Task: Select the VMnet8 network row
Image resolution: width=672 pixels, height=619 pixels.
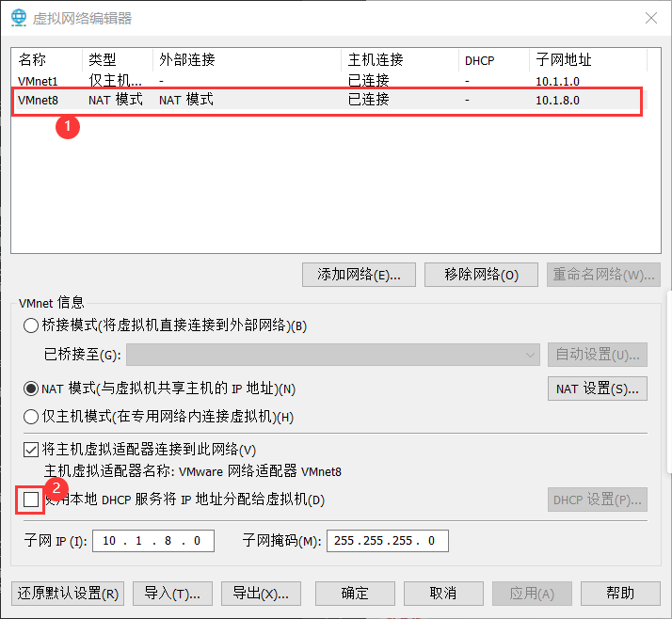Action: click(x=328, y=100)
